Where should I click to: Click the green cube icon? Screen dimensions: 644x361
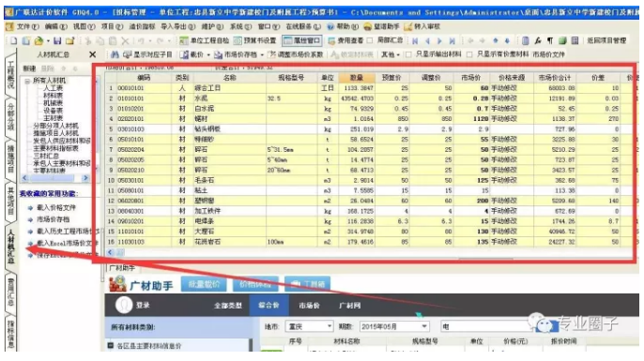[562, 40]
